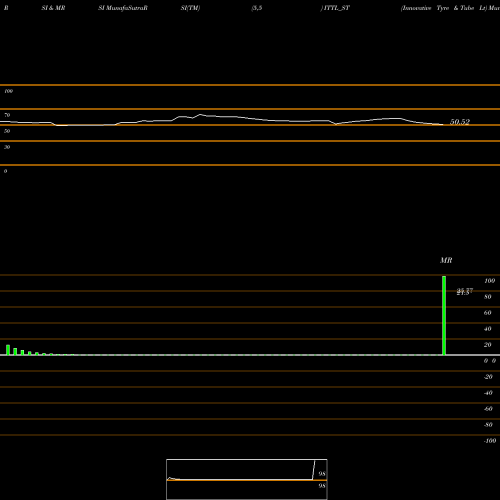Click the peak of the RSI line
The height and width of the screenshot is (500, 500).
[200, 115]
